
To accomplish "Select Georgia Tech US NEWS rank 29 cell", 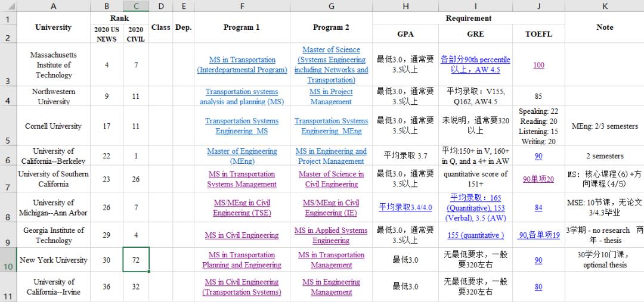I will [106, 235].
